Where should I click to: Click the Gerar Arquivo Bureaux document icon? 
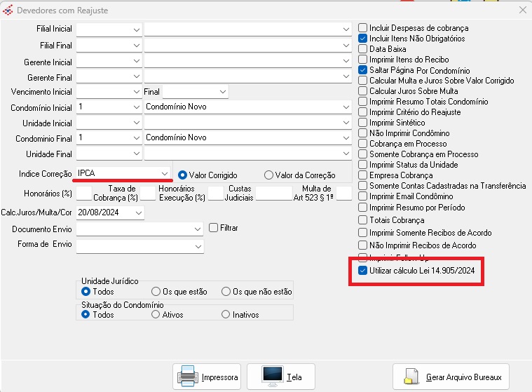click(x=411, y=377)
